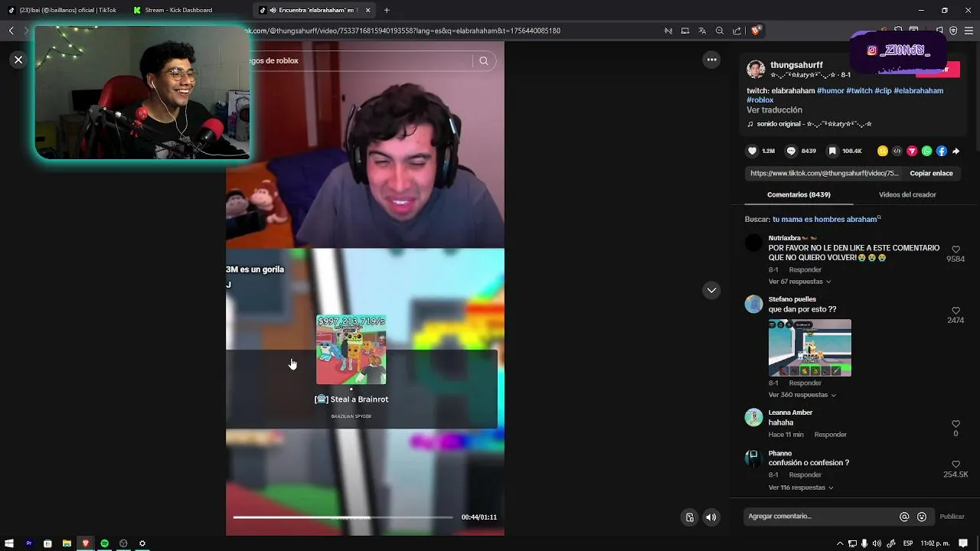Expand Ver 67 respuestas replies
980x551 pixels.
click(x=799, y=282)
